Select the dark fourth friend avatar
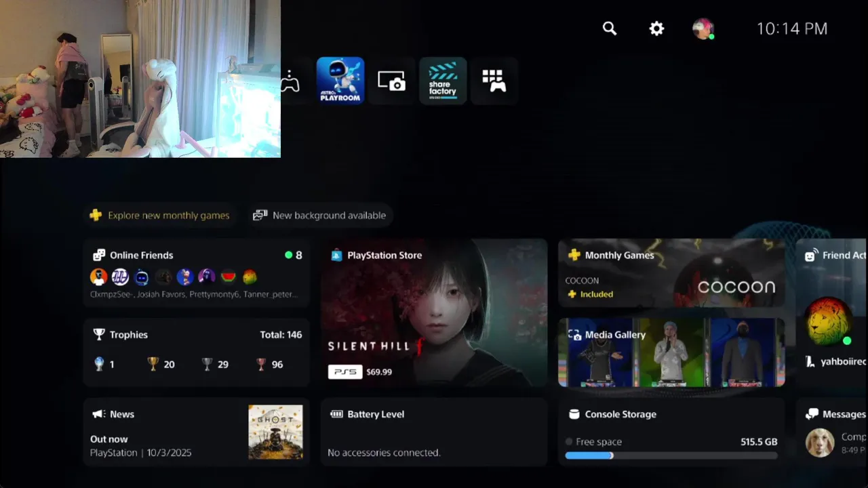 pos(163,277)
